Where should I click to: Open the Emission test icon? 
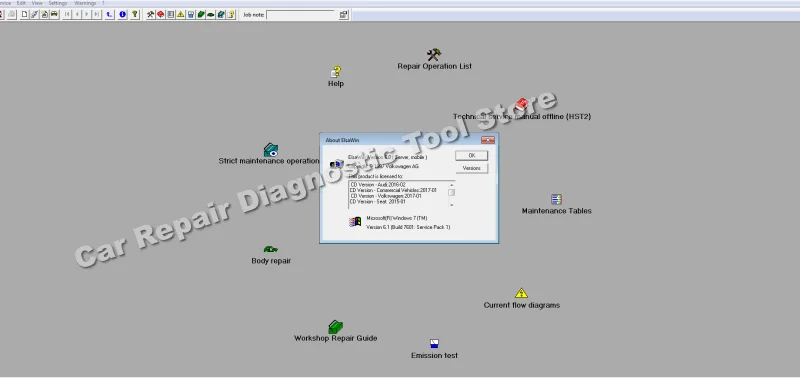pyautogui.click(x=434, y=344)
